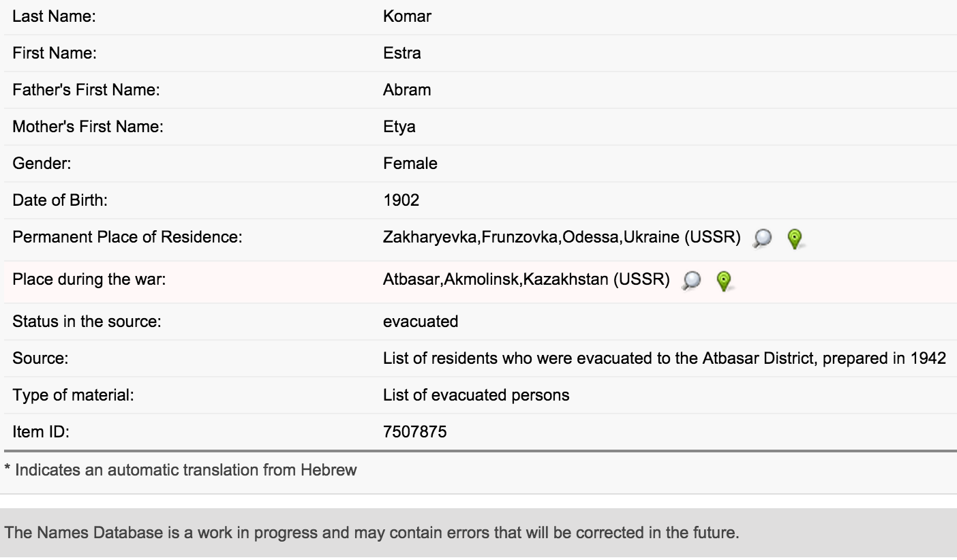
Task: Click mother's first name value Etya
Action: pyautogui.click(x=399, y=127)
